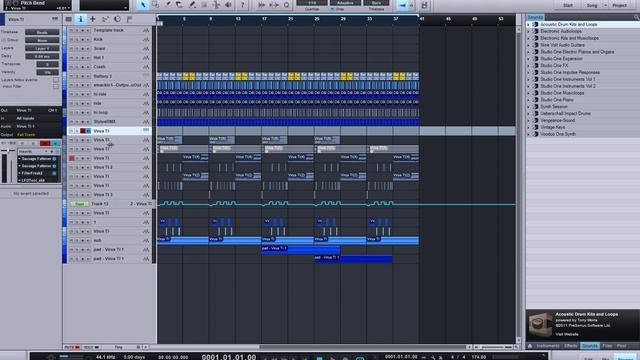
Task: Select the Arrow tool
Action: point(142,5)
